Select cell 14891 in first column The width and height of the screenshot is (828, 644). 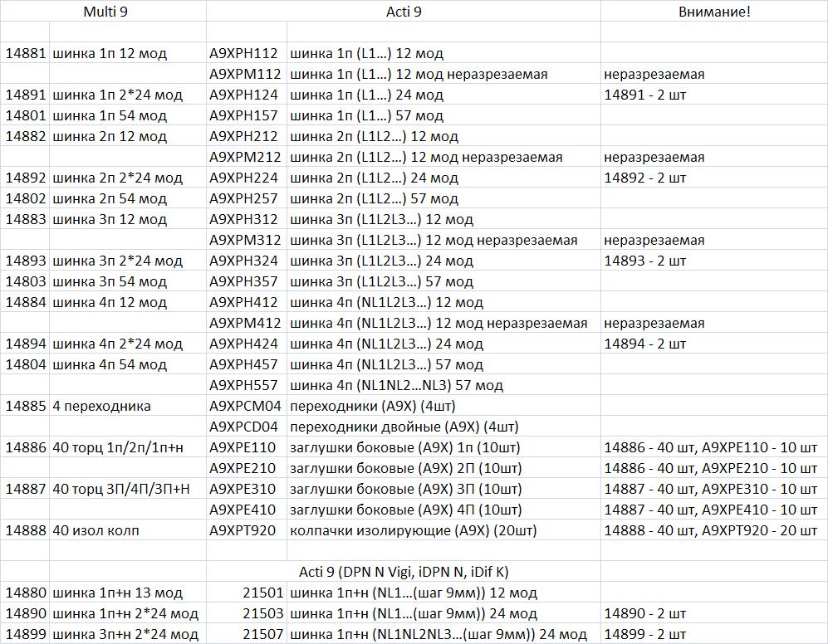[x=26, y=95]
